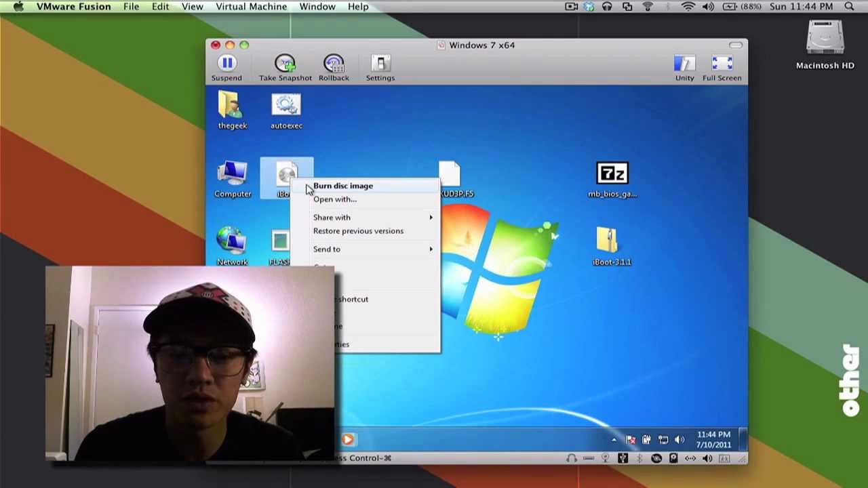Image resolution: width=868 pixels, height=488 pixels.
Task: Open the Edit menu
Action: (x=161, y=7)
